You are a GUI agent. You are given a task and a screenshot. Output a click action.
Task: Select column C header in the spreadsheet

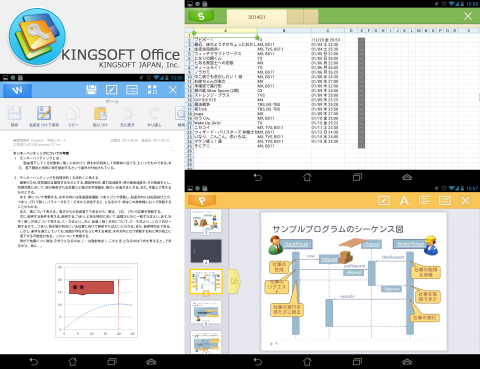(x=328, y=30)
